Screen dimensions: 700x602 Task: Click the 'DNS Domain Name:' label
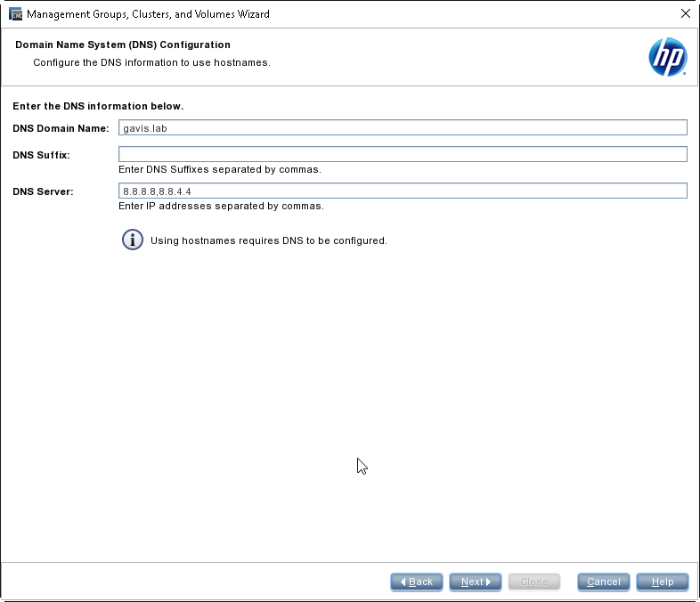61,128
